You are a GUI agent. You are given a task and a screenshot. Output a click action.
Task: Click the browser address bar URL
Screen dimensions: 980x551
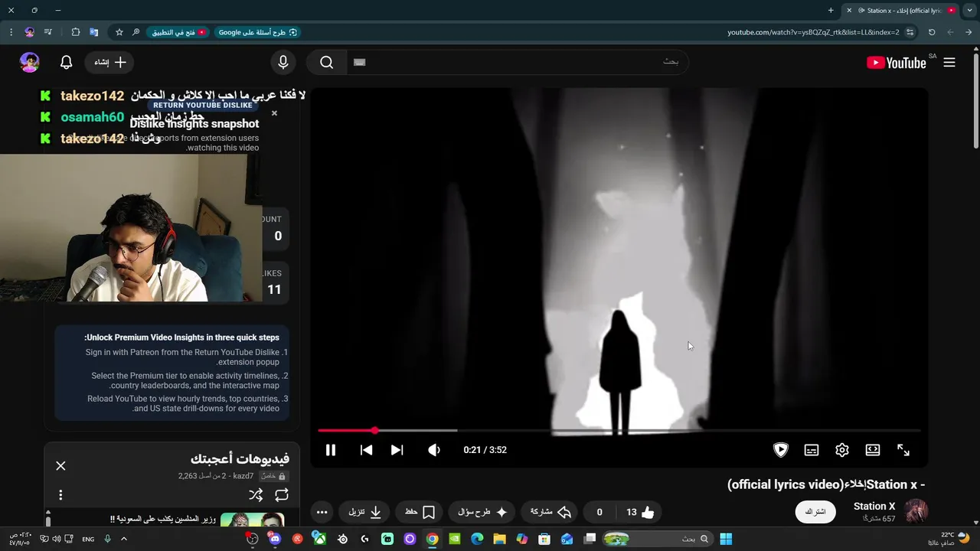pyautogui.click(x=813, y=32)
